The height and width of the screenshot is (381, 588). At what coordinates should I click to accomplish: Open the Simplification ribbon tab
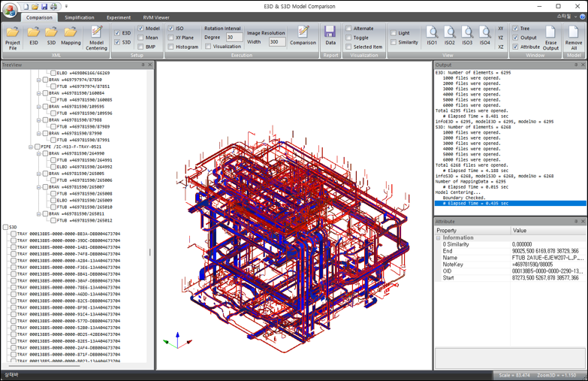80,17
